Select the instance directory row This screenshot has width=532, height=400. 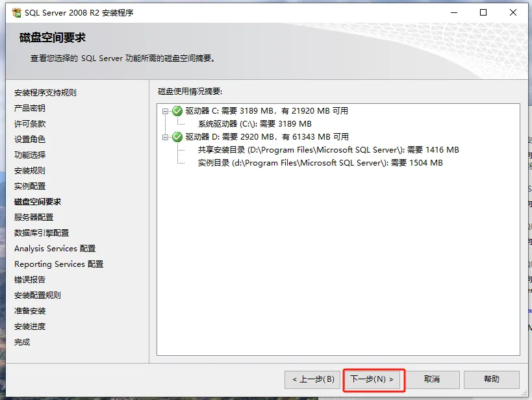320,163
